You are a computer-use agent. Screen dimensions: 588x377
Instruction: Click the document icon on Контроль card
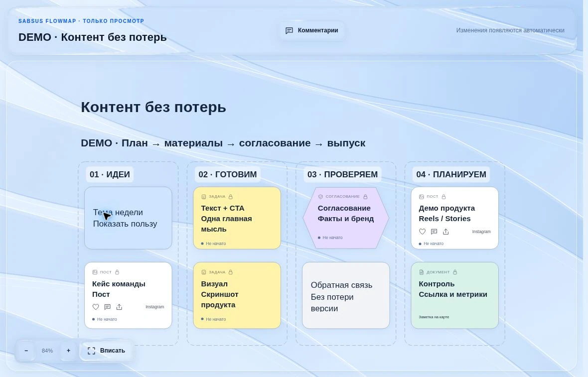(421, 272)
